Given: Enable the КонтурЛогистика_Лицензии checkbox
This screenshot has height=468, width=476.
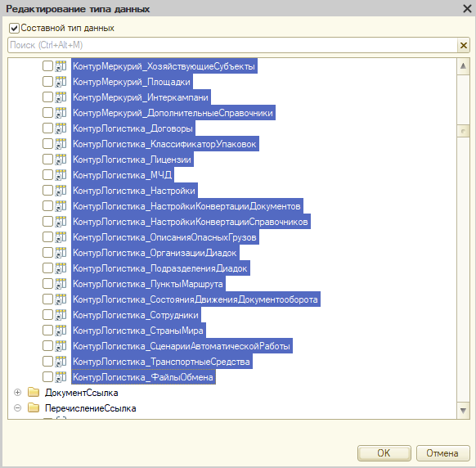Looking at the screenshot, I should [x=47, y=160].
